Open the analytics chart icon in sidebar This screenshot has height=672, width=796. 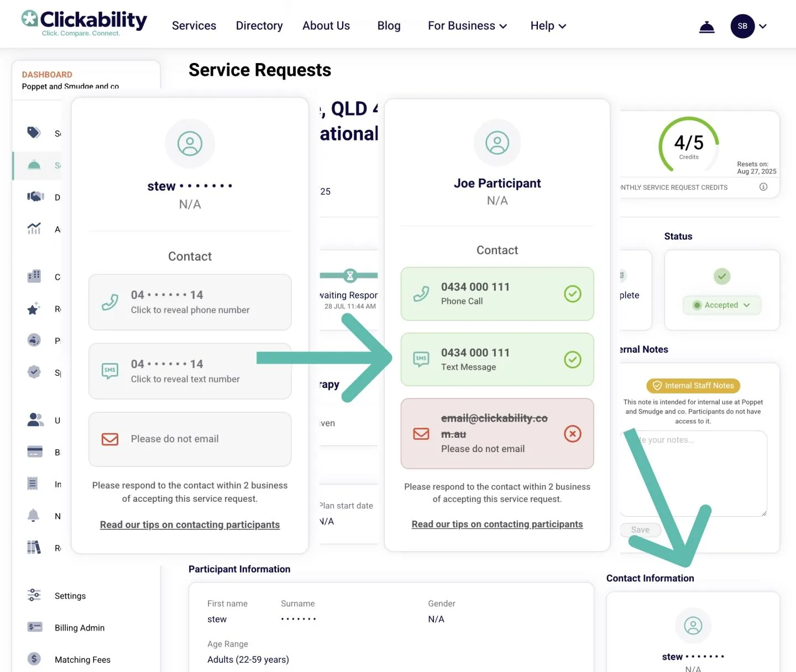point(34,228)
